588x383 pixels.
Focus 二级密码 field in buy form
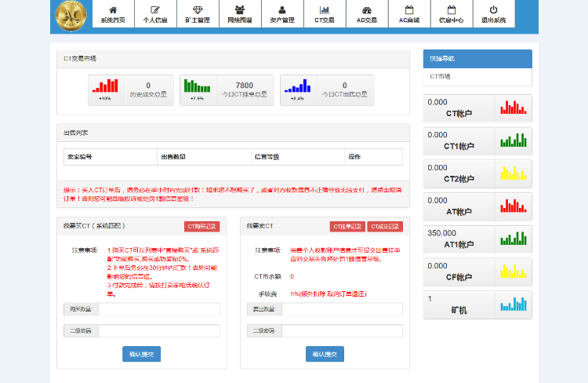click(x=159, y=330)
